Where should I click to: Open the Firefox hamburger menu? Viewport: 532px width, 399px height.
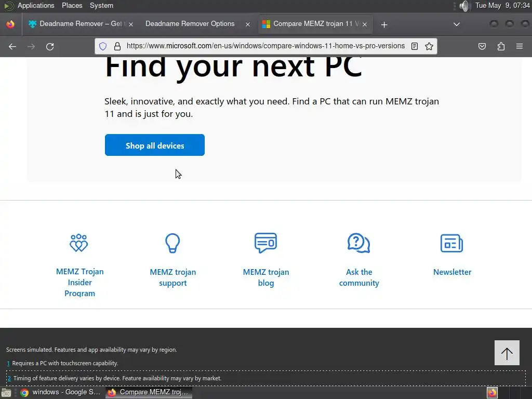[x=520, y=46]
